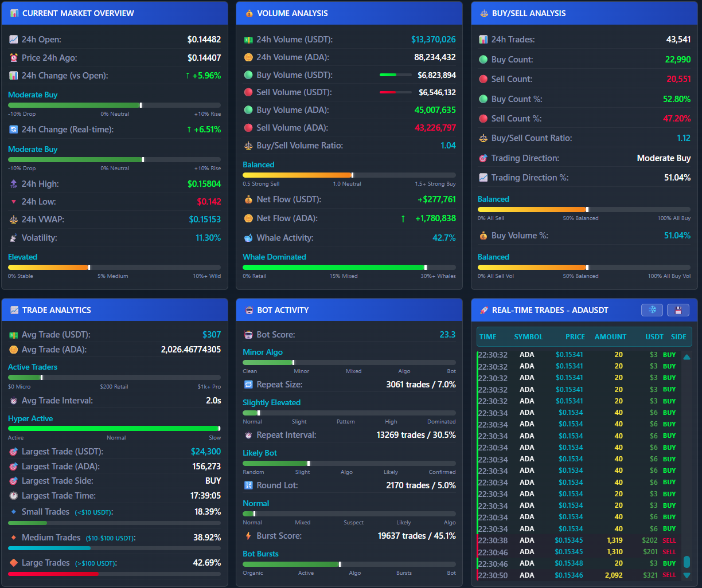Click the cyan Medium Trades percentage bar
Screen dimensions: 702x588
pyautogui.click(x=114, y=548)
